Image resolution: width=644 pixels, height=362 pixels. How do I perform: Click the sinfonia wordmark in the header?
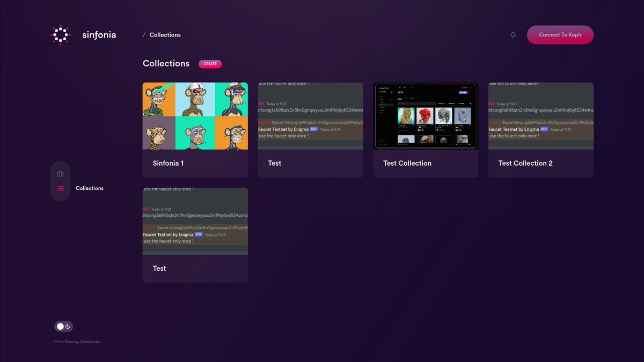coord(99,35)
